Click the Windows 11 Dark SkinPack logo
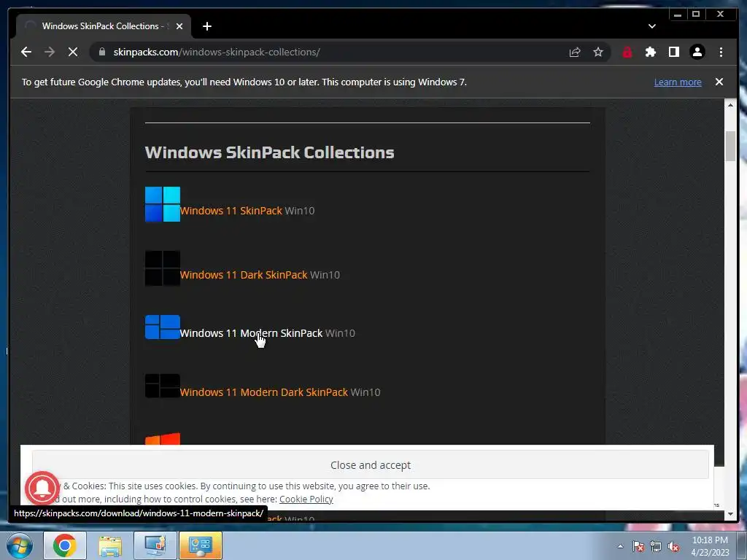 pyautogui.click(x=163, y=268)
